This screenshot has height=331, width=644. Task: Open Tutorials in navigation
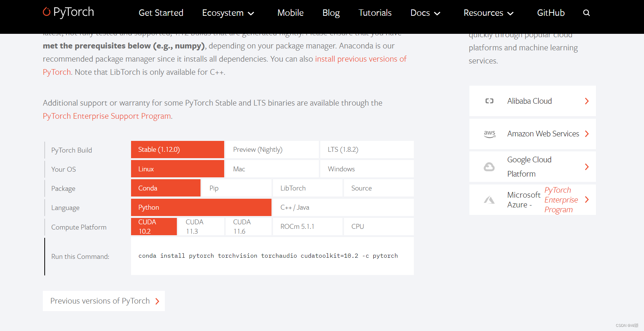click(375, 13)
